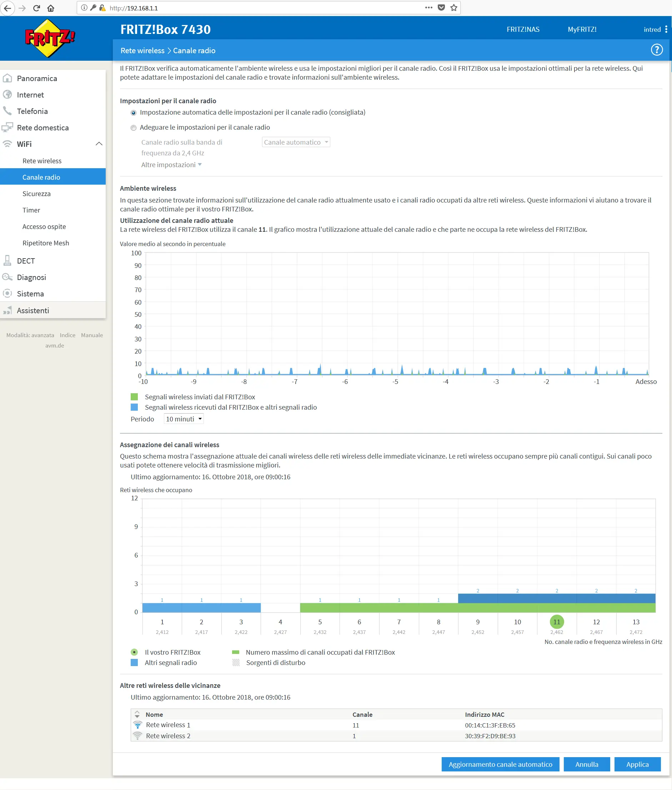Click the blue Segnali wireless ricevuti legend swatch
Viewport: 672px width, 790px height.
click(134, 407)
